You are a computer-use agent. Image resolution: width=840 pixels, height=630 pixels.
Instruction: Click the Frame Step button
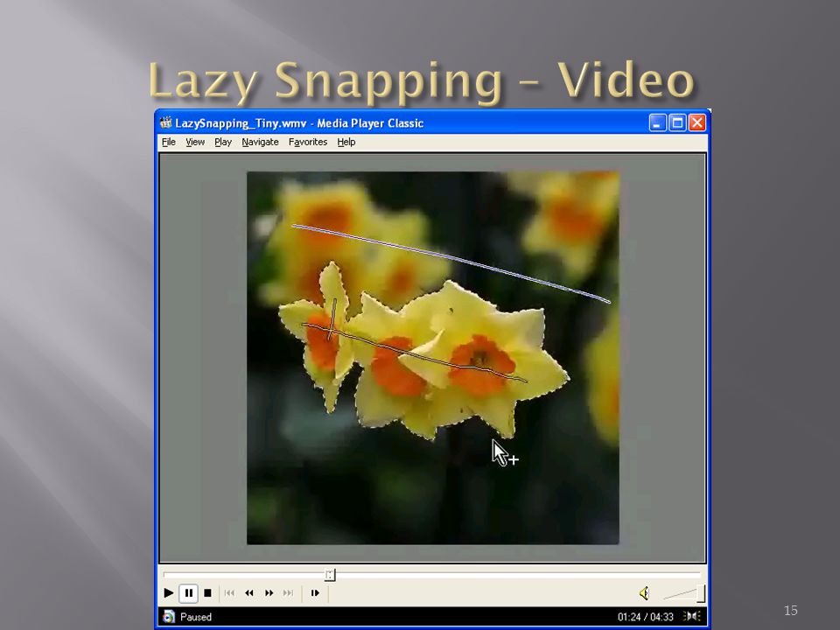(x=315, y=593)
